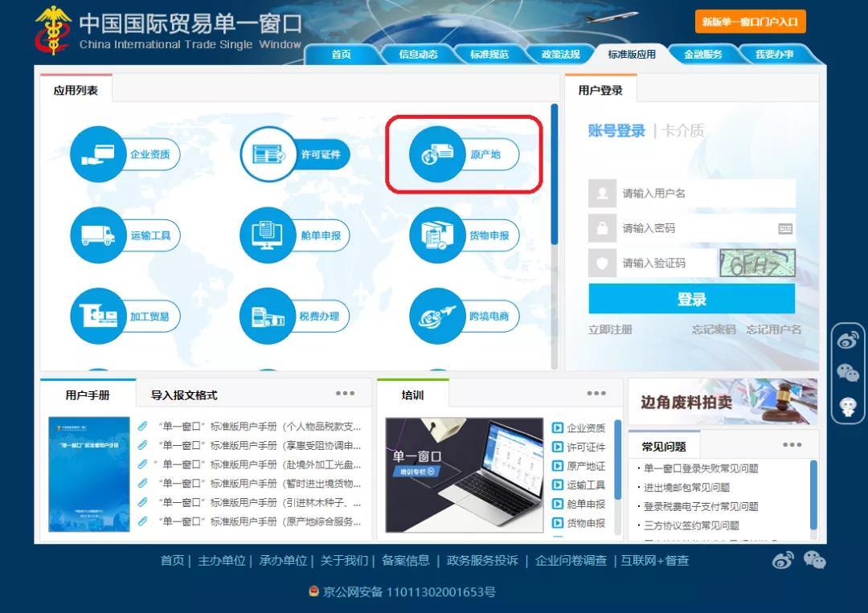Click the Weibo icon in side floating bar

coord(848,340)
